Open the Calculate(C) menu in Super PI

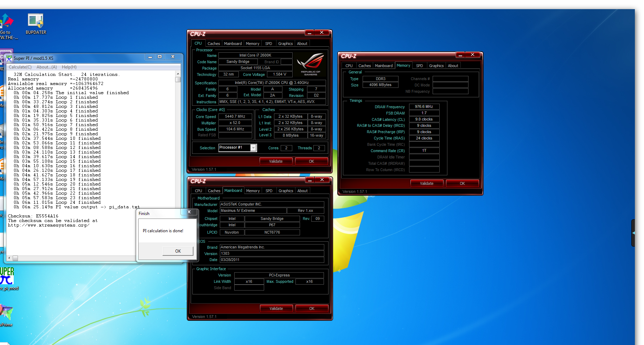tap(20, 67)
